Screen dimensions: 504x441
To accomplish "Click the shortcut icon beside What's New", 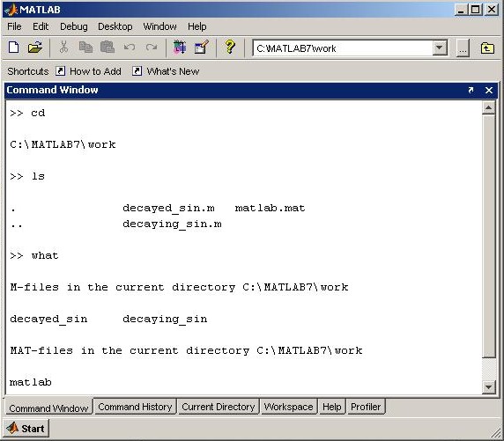I will 137,71.
